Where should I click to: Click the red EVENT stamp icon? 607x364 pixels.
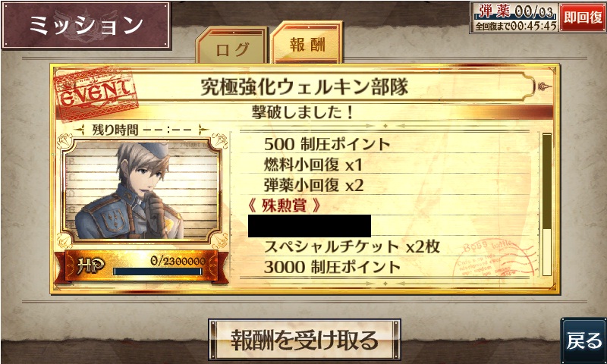point(96,95)
